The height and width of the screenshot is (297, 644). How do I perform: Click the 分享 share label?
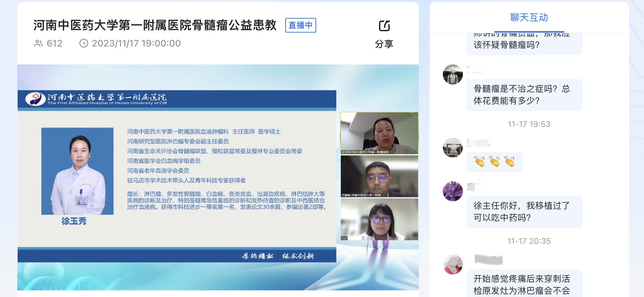pyautogui.click(x=384, y=44)
